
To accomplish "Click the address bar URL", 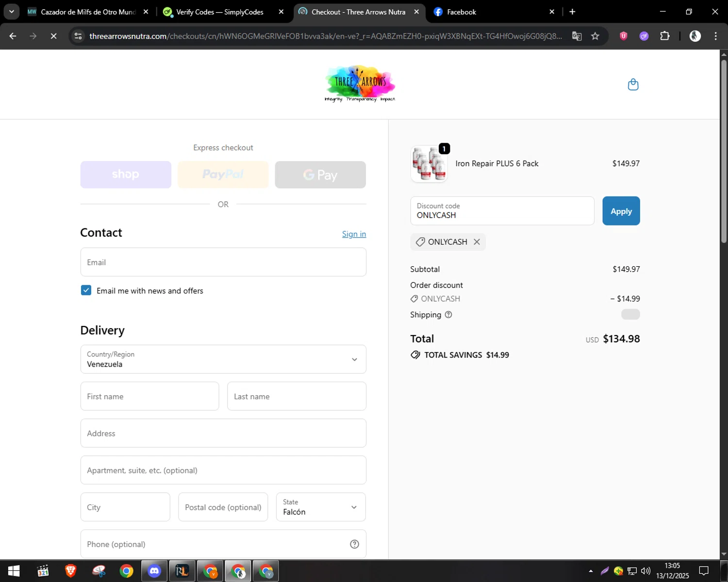I will coord(325,36).
